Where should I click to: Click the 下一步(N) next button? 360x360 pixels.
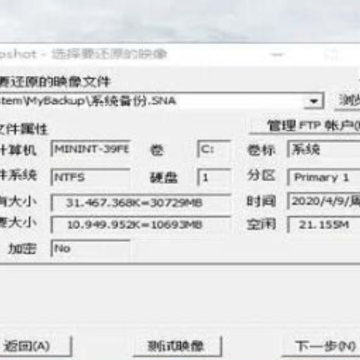click(x=321, y=346)
